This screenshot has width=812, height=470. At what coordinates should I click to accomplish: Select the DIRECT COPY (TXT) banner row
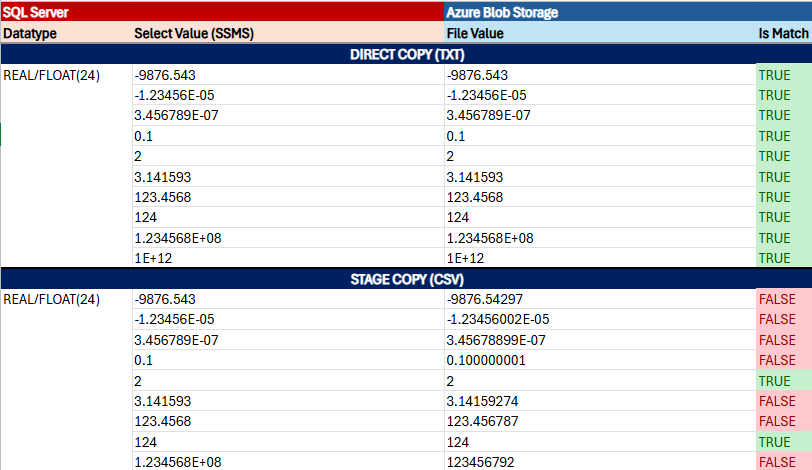[407, 54]
